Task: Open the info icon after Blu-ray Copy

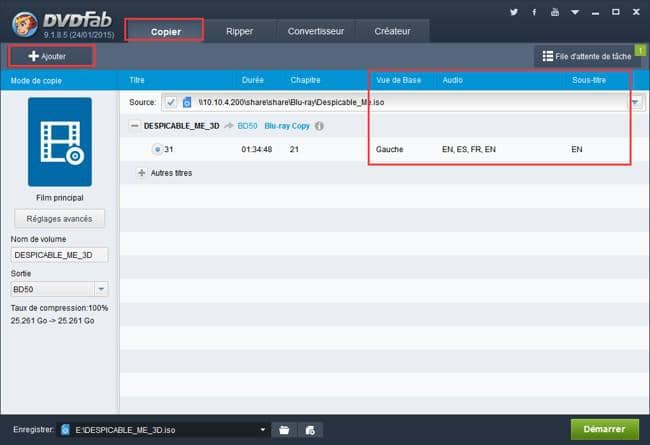Action: [x=319, y=126]
